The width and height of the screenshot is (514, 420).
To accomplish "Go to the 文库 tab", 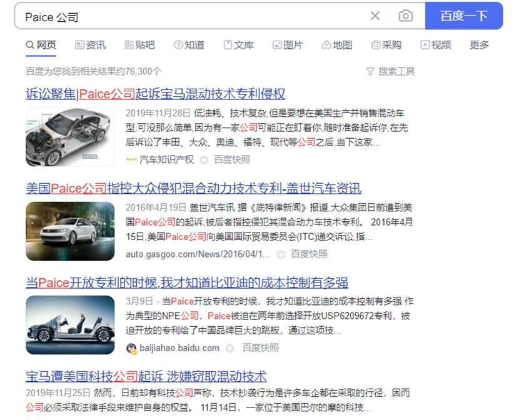I will tap(238, 45).
